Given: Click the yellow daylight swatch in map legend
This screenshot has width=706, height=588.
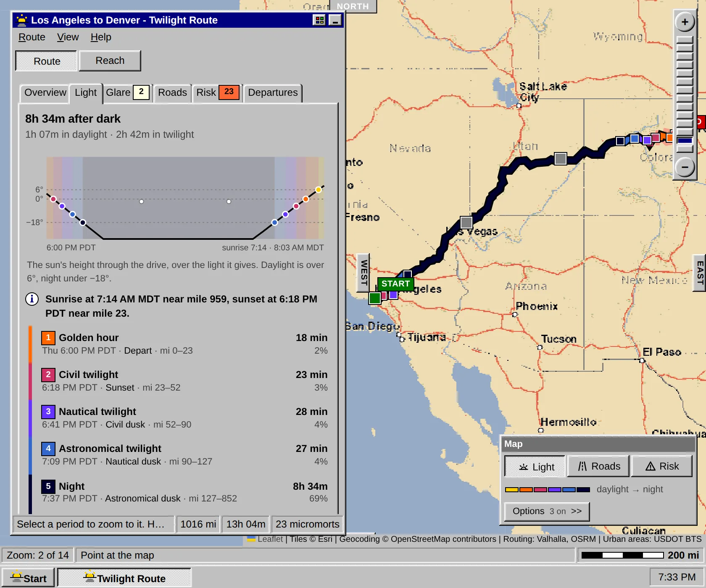Looking at the screenshot, I should (511, 490).
